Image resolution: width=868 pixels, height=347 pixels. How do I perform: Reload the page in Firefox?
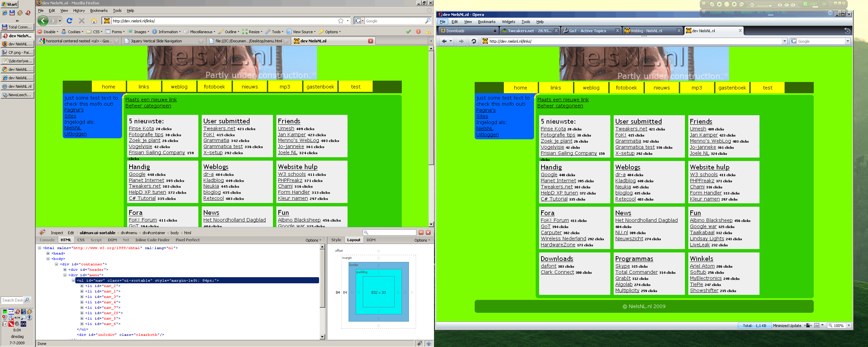pyautogui.click(x=70, y=21)
